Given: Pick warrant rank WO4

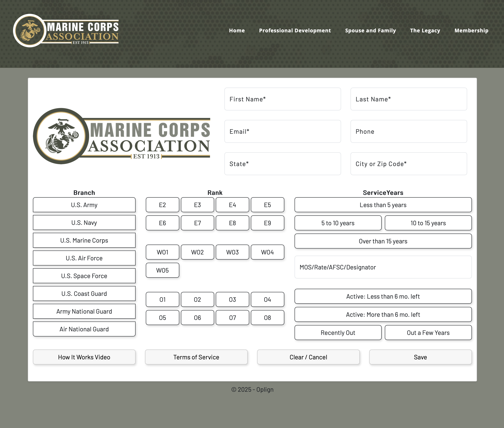Looking at the screenshot, I should 267,252.
